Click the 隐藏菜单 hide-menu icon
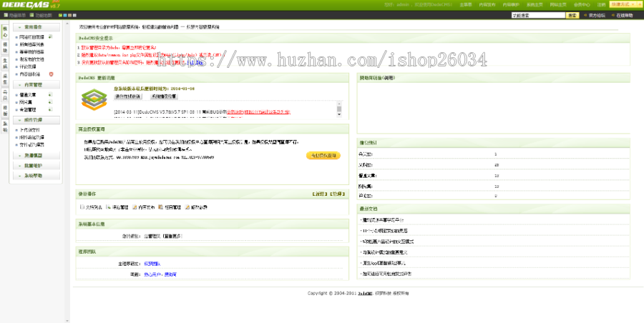 6,15
